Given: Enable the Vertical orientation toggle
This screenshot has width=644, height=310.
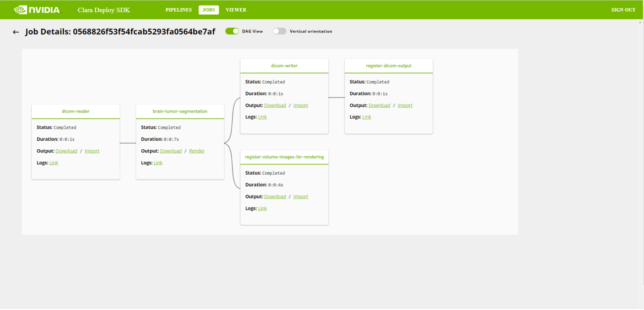Looking at the screenshot, I should pyautogui.click(x=280, y=31).
